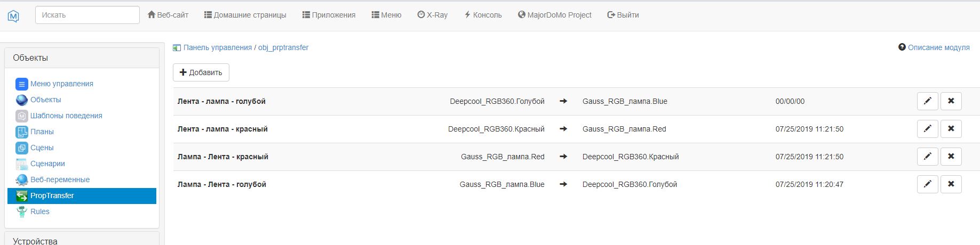Image resolution: width=980 pixels, height=245 pixels.
Task: Open Веб-переменные in the sidebar
Action: pos(60,179)
